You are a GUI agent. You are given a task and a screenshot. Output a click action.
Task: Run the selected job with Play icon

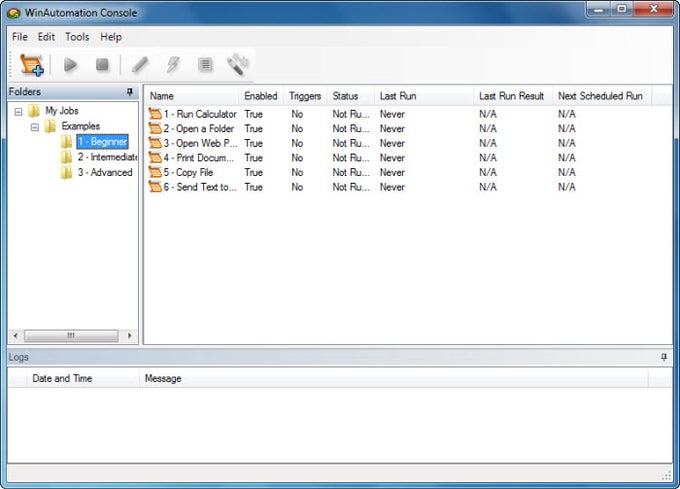click(x=70, y=65)
